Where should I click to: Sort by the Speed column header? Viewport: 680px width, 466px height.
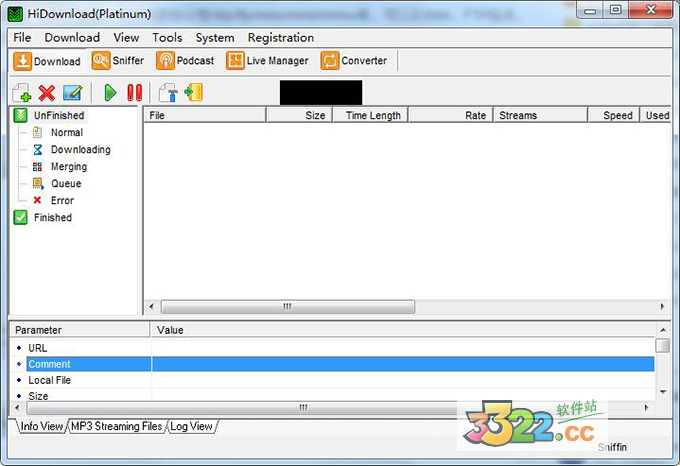tap(614, 115)
